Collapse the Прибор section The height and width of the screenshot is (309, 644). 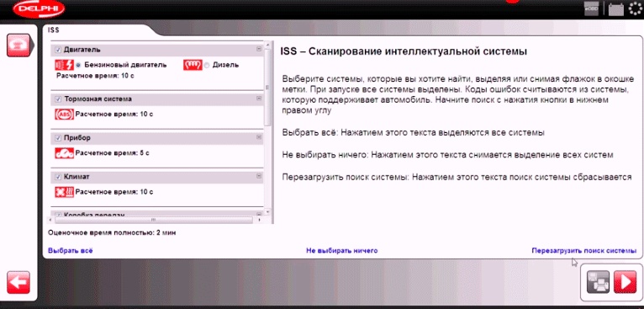tap(259, 137)
